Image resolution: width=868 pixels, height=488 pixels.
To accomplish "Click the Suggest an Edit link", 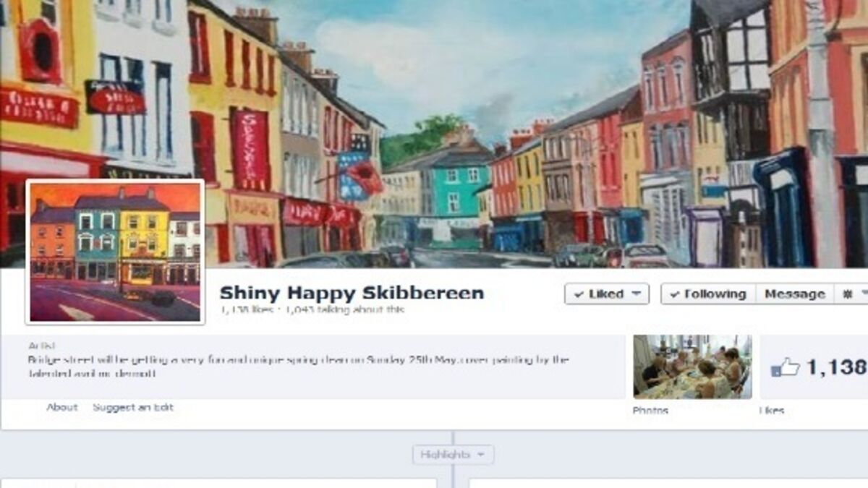I will [x=133, y=407].
